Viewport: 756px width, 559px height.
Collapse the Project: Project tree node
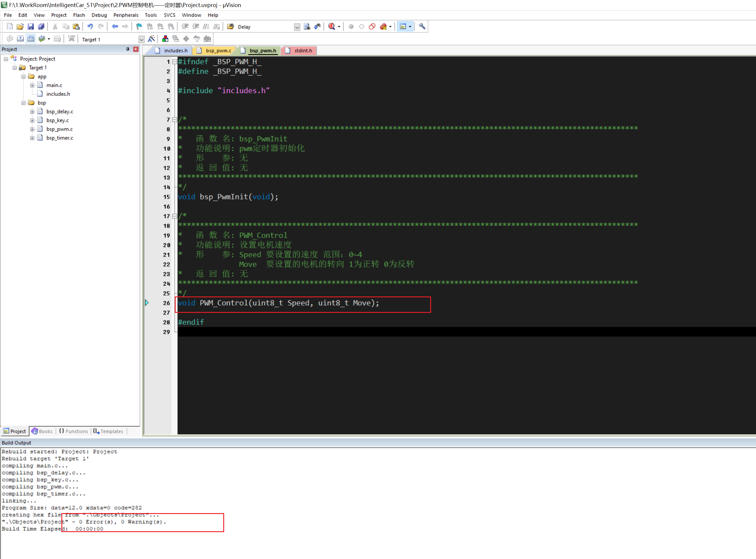6,59
